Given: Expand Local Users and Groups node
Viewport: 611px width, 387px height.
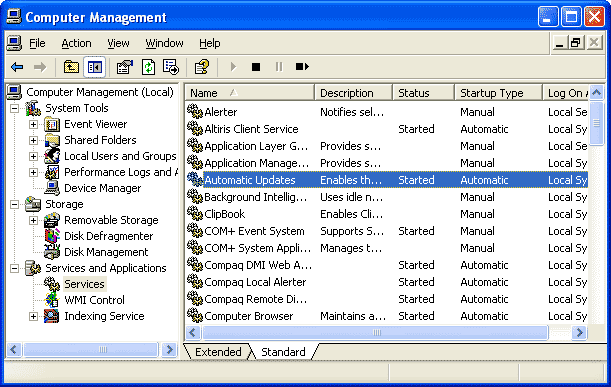Looking at the screenshot, I should (x=34, y=156).
